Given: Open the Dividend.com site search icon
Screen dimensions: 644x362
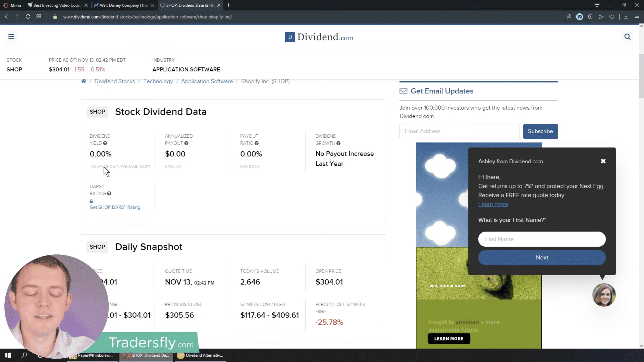Looking at the screenshot, I should [x=627, y=37].
